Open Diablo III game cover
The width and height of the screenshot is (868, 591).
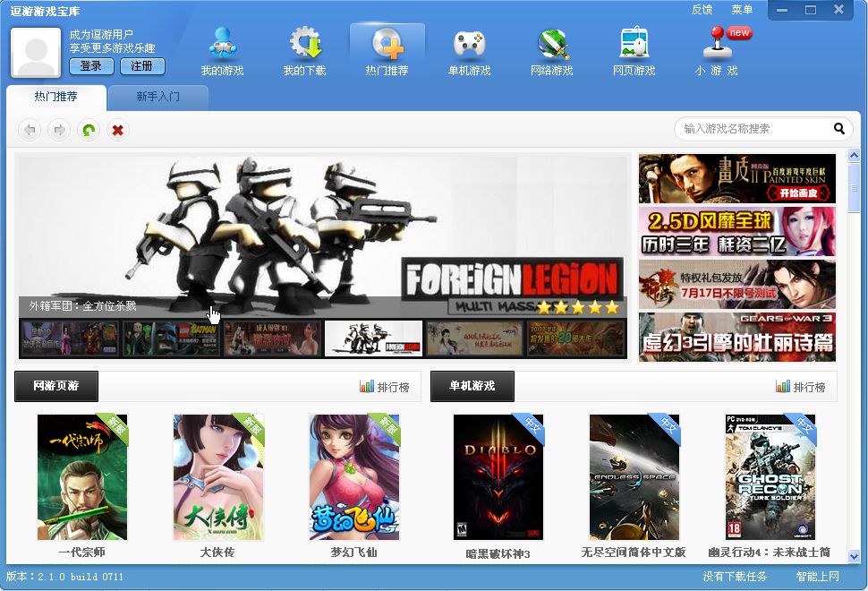click(498, 477)
